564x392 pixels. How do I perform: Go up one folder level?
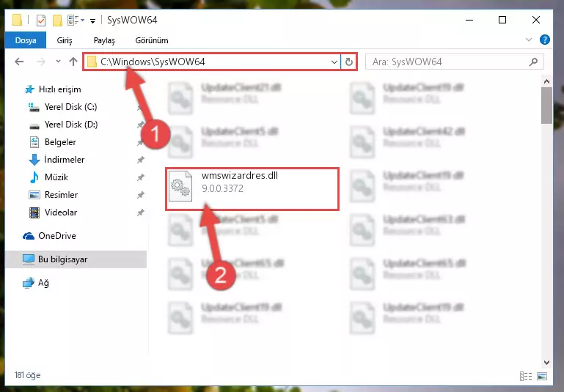[73, 62]
